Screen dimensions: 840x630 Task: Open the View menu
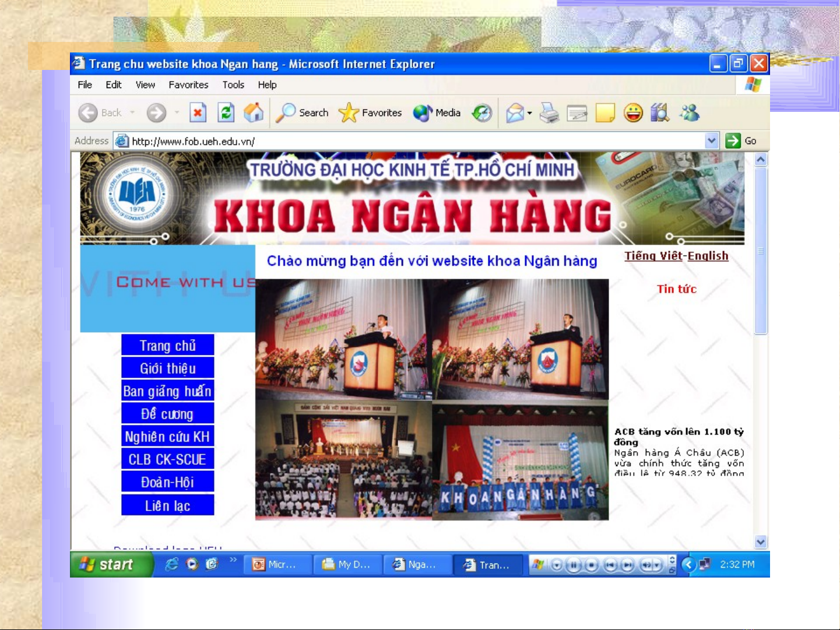(145, 85)
